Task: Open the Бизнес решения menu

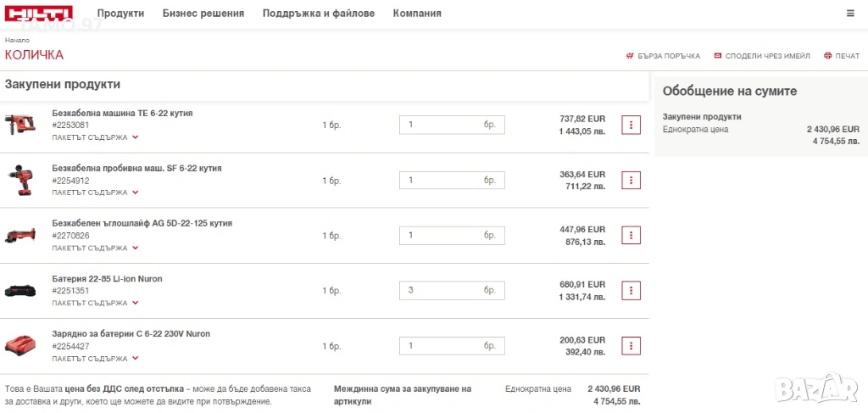Action: tap(203, 14)
